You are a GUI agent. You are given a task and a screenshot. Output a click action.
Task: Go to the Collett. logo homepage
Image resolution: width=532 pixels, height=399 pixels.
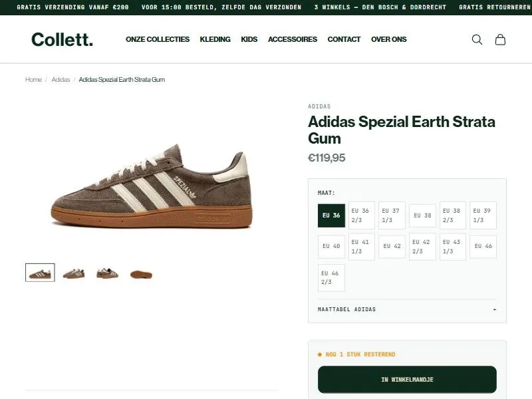click(x=62, y=39)
